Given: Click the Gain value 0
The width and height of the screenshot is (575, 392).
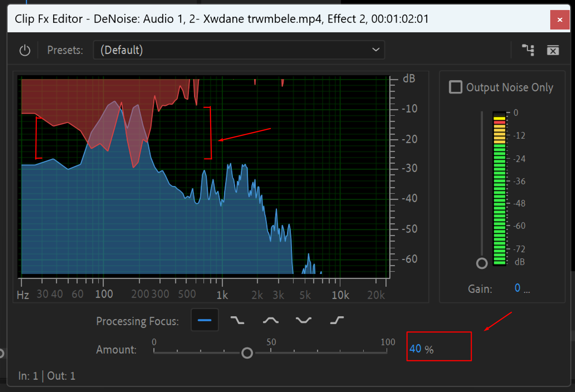Looking at the screenshot, I should [517, 288].
